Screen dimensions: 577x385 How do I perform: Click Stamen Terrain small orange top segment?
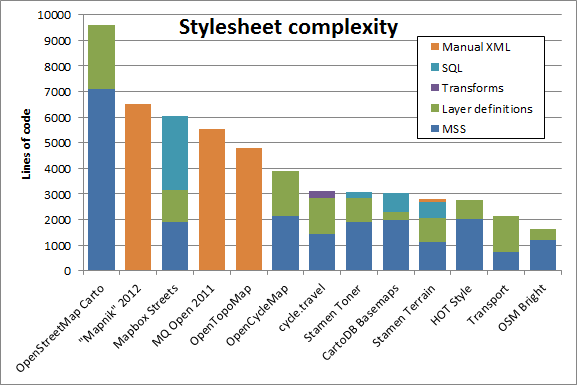pyautogui.click(x=432, y=201)
